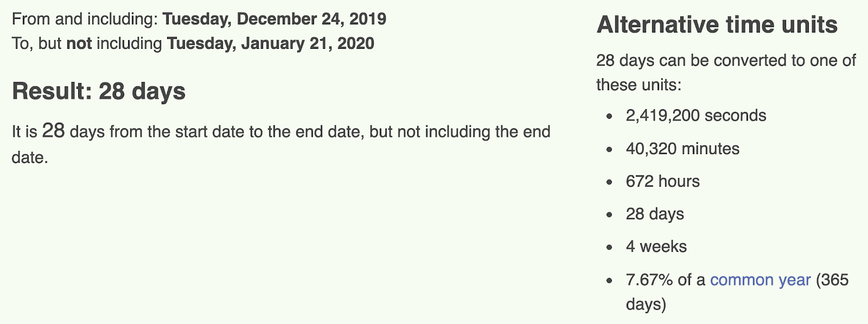This screenshot has width=868, height=324.
Task: Click the bold word not in To line
Action: click(79, 43)
